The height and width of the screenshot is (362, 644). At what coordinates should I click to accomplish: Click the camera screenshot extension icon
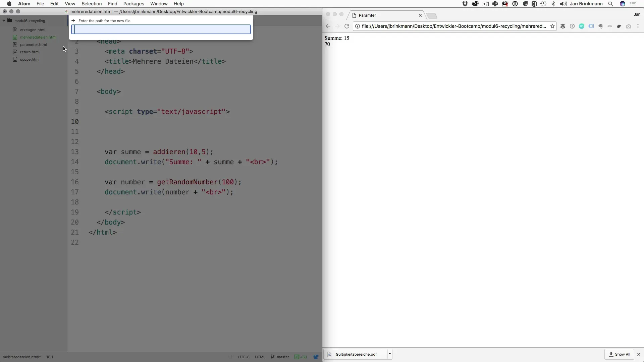tap(629, 26)
